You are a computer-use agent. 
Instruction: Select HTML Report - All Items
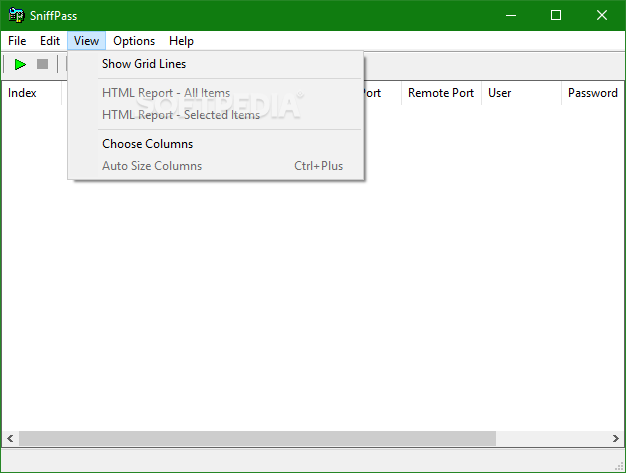216,93
